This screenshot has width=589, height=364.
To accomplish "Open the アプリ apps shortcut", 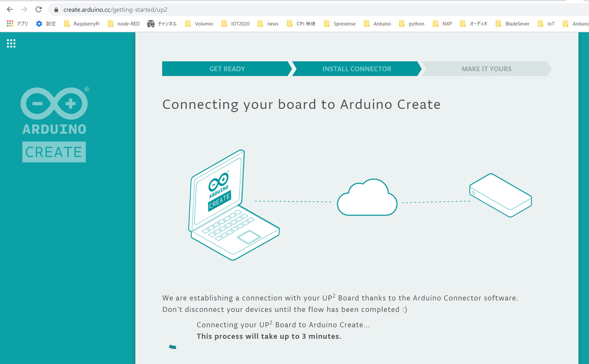I will click(x=17, y=23).
